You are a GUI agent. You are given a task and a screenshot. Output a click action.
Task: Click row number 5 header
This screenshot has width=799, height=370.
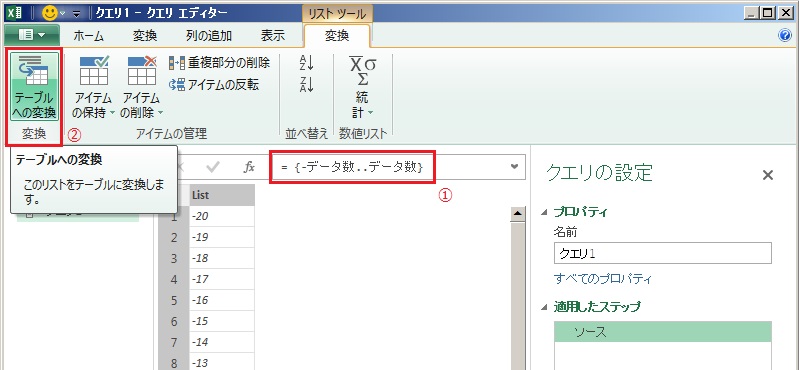tap(174, 300)
